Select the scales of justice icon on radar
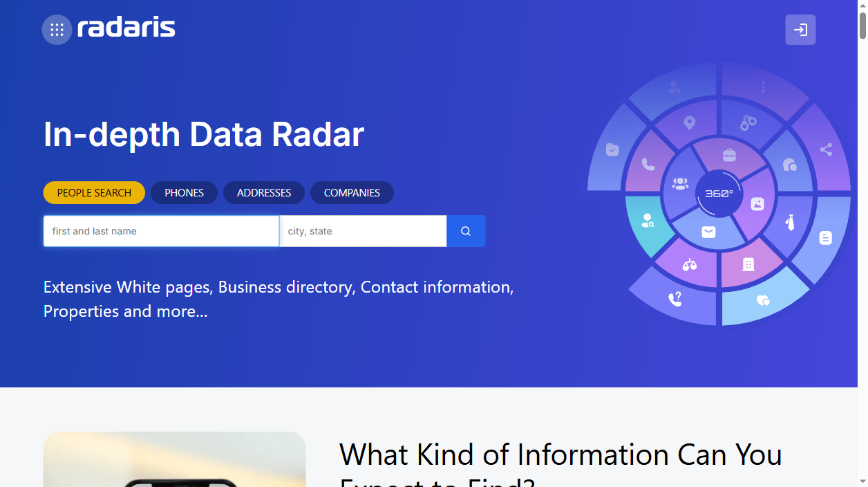Screen dimensions: 868x487 [x=690, y=264]
